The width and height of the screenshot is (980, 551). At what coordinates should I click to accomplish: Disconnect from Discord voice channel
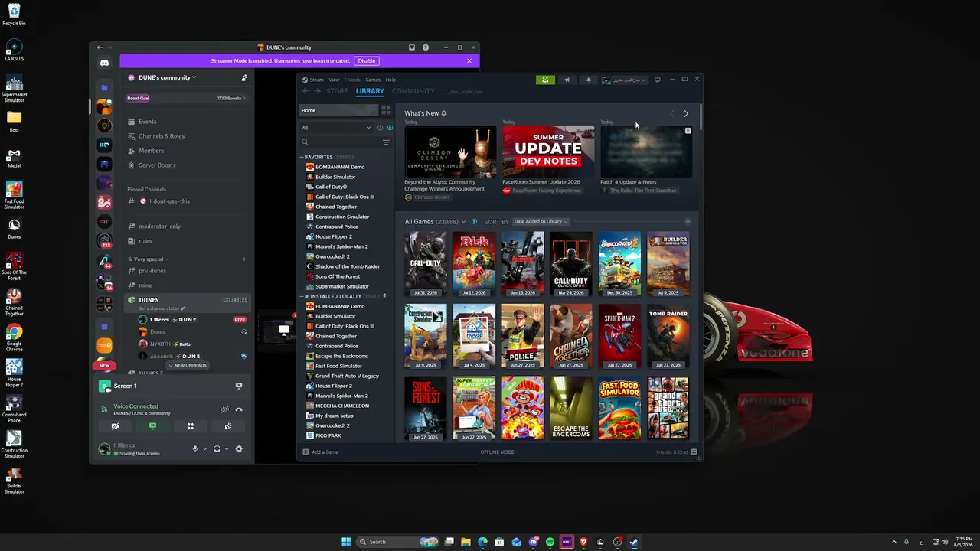point(239,409)
